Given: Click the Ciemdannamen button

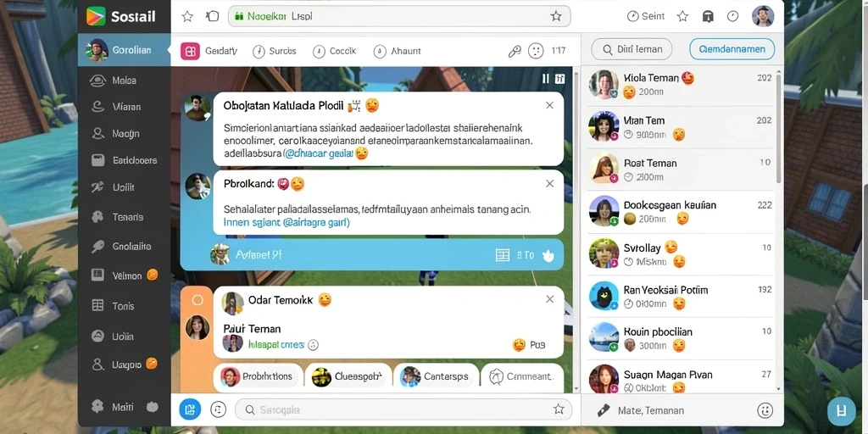Looking at the screenshot, I should point(732,49).
